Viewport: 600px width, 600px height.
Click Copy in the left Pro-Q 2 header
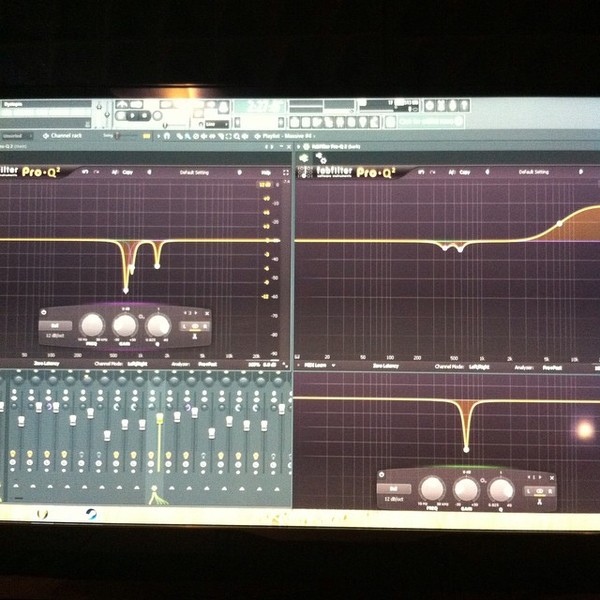pos(127,172)
